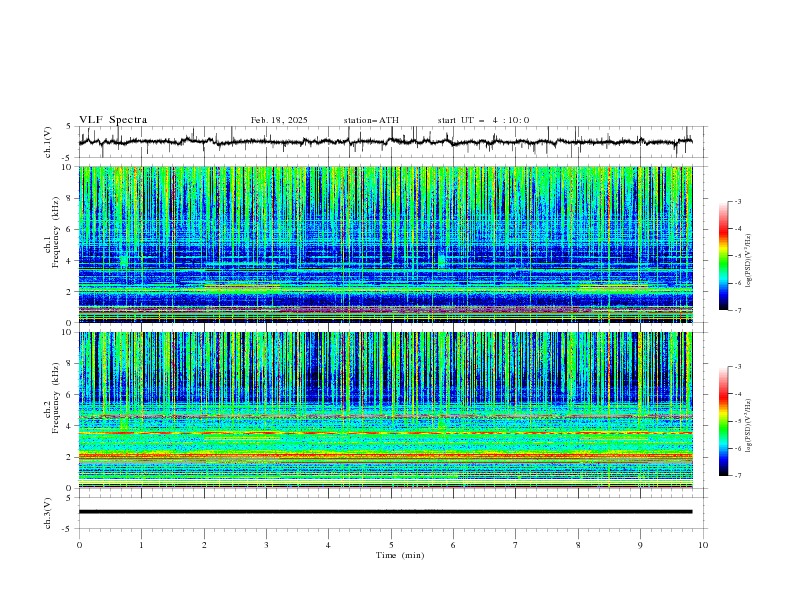Click time axis tick label "3"
Screen dimensions: 792x612
266,545
